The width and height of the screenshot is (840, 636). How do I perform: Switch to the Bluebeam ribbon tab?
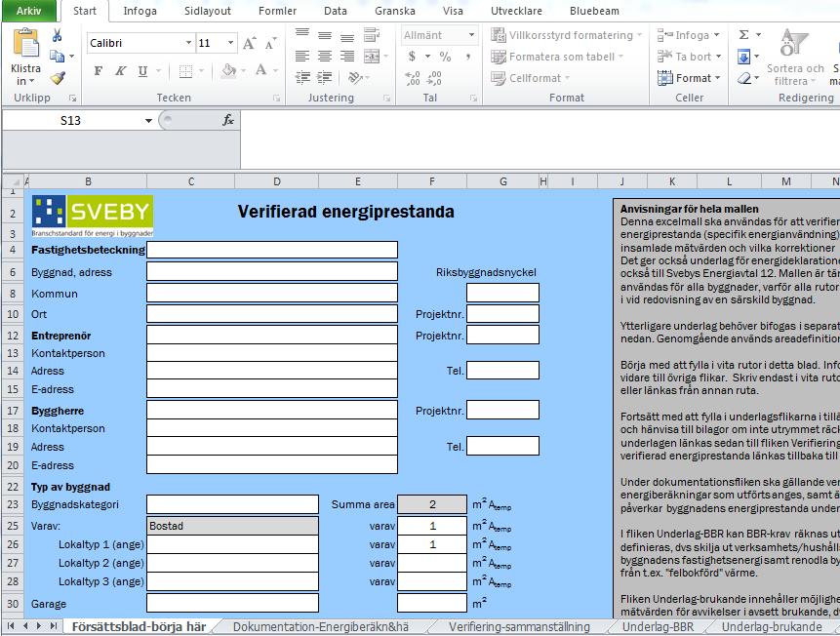pyautogui.click(x=594, y=11)
